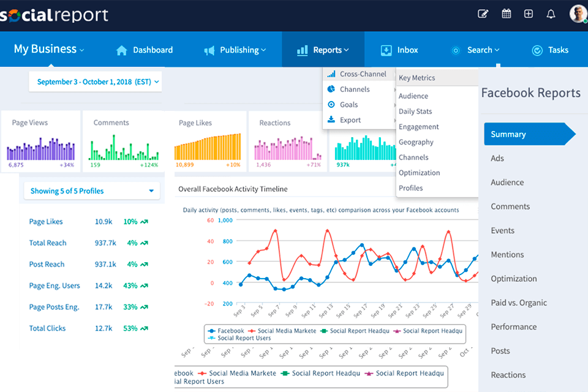Click the plus add icon in top bar
The height and width of the screenshot is (392, 588).
tap(529, 14)
